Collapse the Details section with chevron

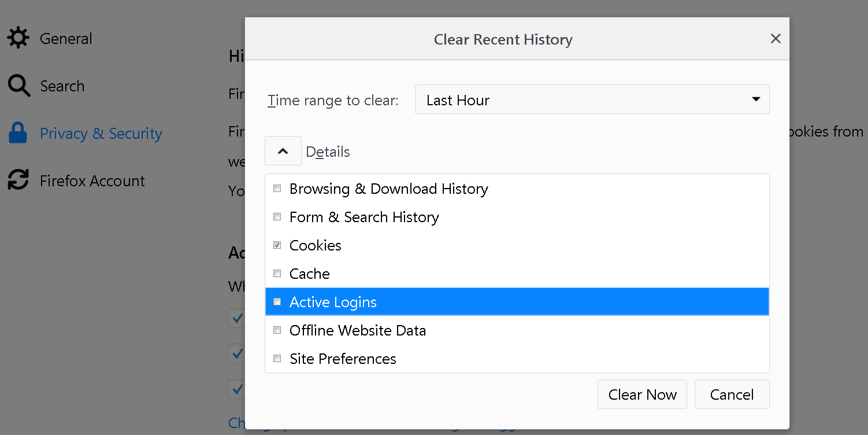[283, 151]
